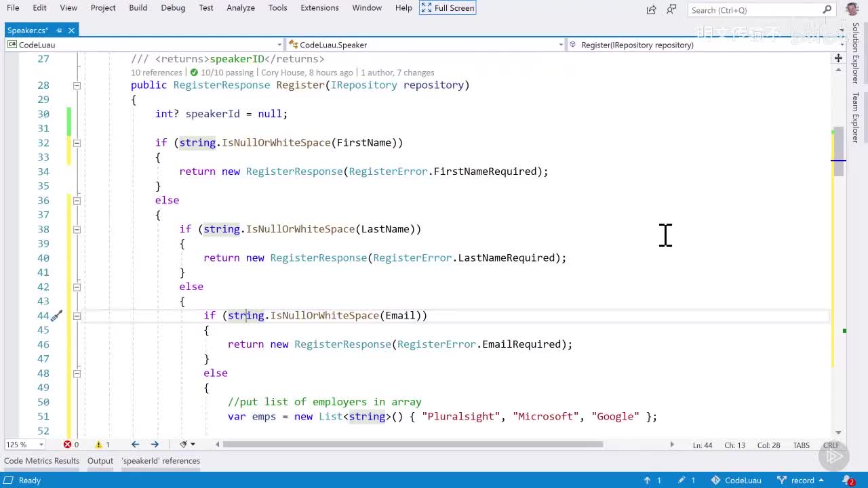Screen dimensions: 868x488
Task: Click the 'Col: 28' column indicator
Action: click(x=768, y=445)
